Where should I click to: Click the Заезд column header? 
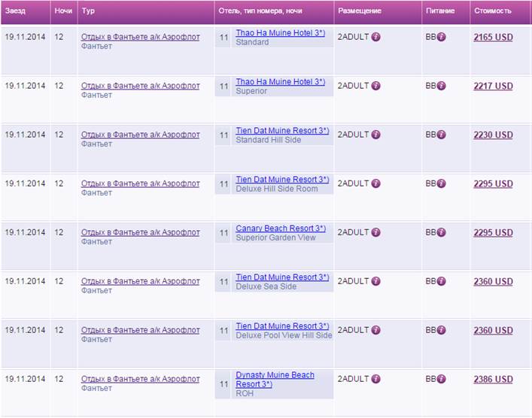coord(15,11)
